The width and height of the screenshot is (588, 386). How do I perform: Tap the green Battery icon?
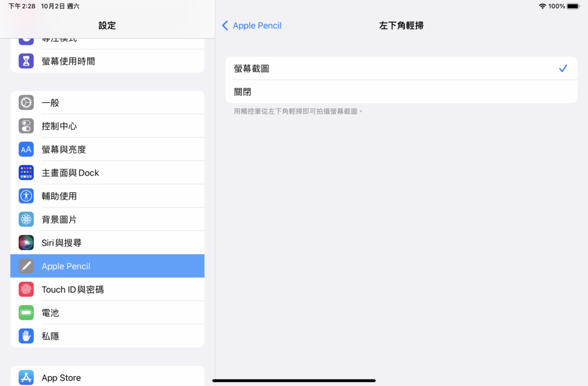coord(26,312)
